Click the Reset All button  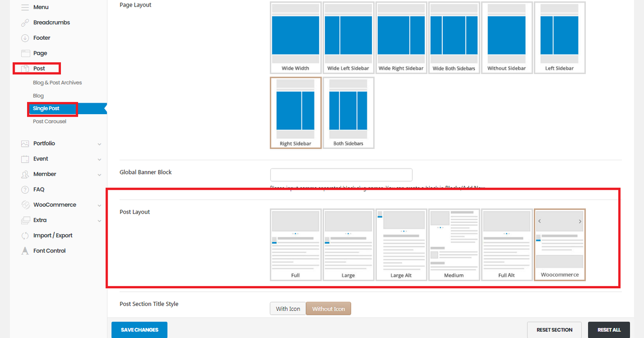(x=609, y=330)
